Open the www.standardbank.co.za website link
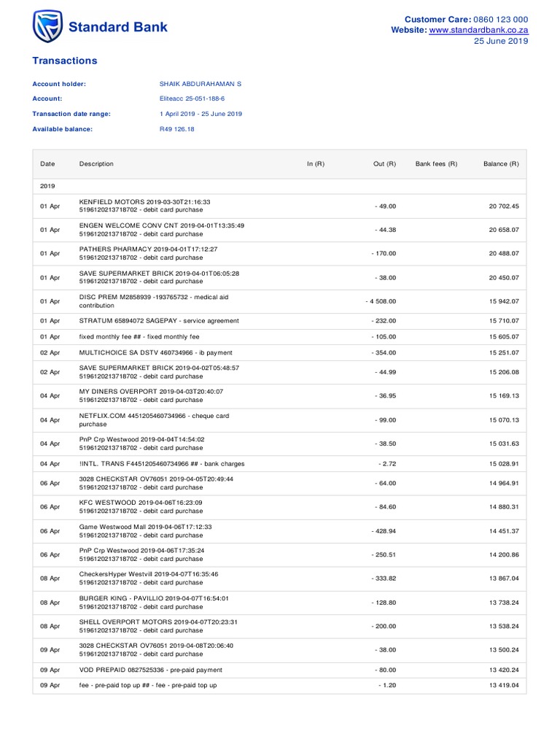The height and width of the screenshot is (747, 560). [x=478, y=30]
